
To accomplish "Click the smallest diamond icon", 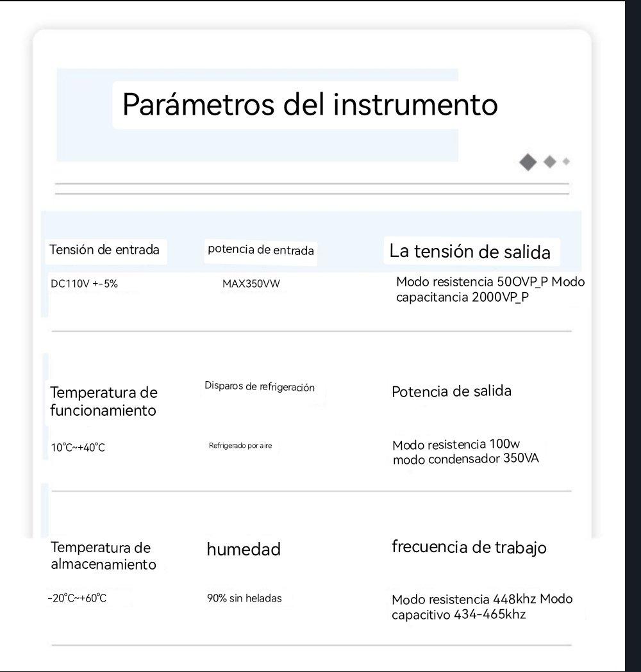I will tap(566, 162).
